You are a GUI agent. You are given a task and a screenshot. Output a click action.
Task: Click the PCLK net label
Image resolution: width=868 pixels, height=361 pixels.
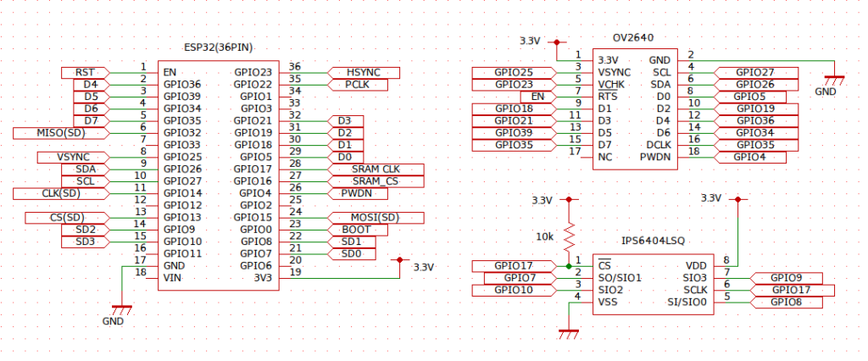click(x=358, y=85)
